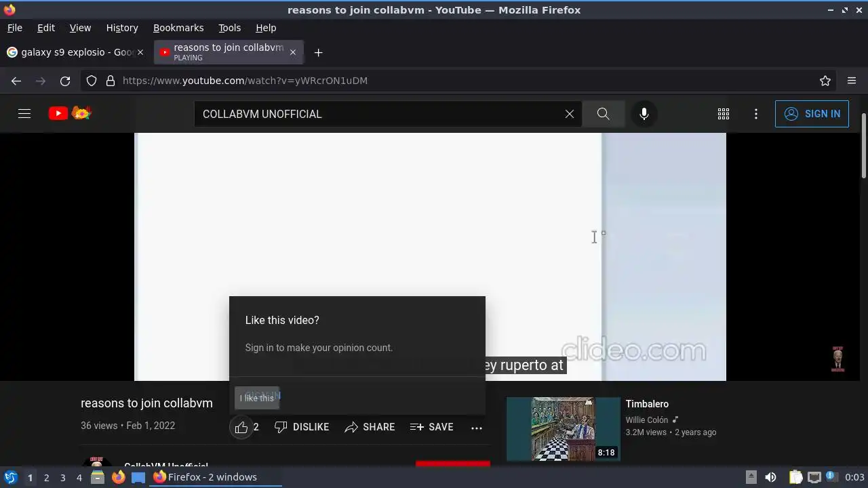Click the upload date Feb 1, 2022
Image resolution: width=868 pixels, height=488 pixels.
(x=151, y=426)
